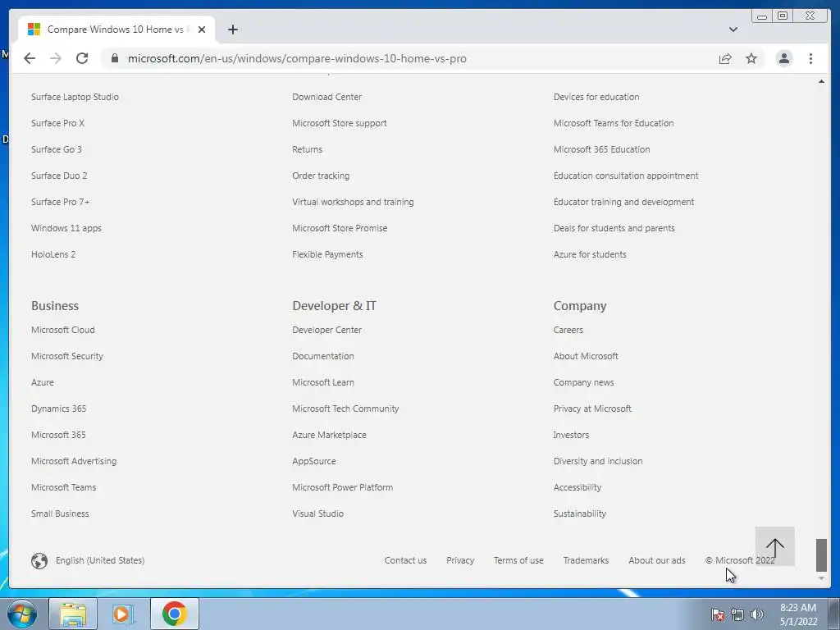
Task: Open Surface Laptop Studio link
Action: (75, 97)
